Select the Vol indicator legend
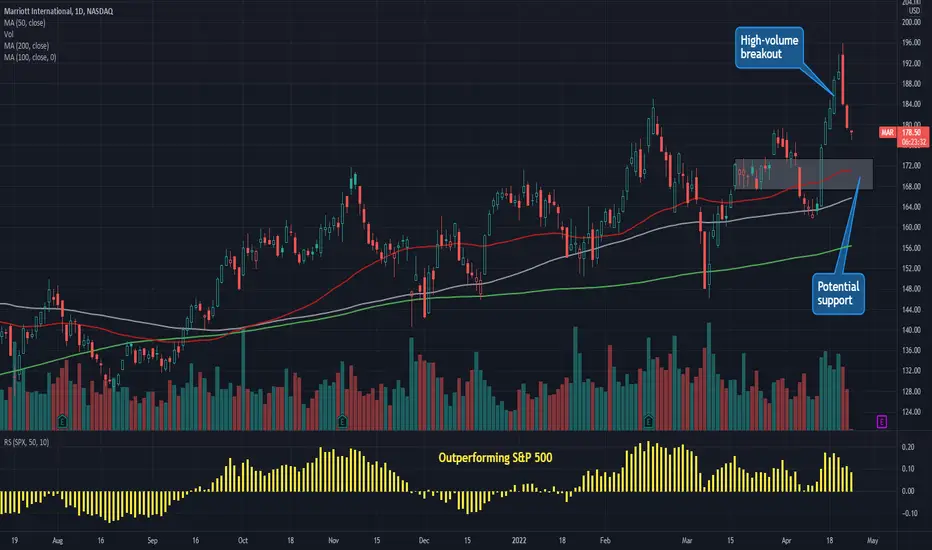932x550 pixels. [x=8, y=34]
